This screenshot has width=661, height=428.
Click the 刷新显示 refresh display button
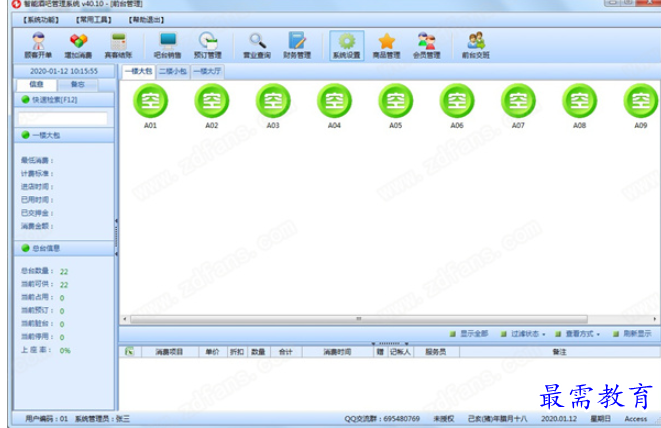pos(632,334)
